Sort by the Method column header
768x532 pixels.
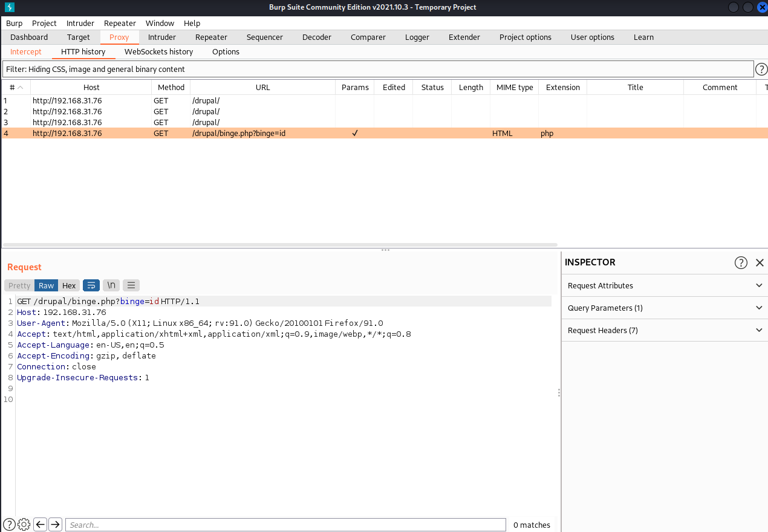[x=171, y=87]
